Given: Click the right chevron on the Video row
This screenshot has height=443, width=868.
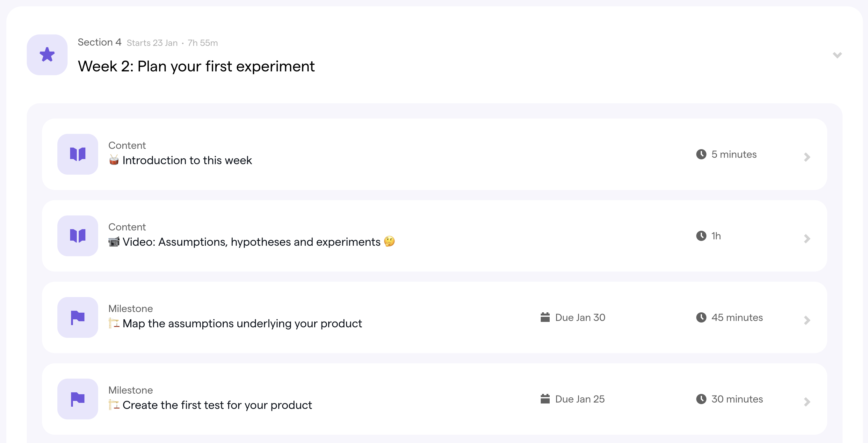Looking at the screenshot, I should (807, 239).
